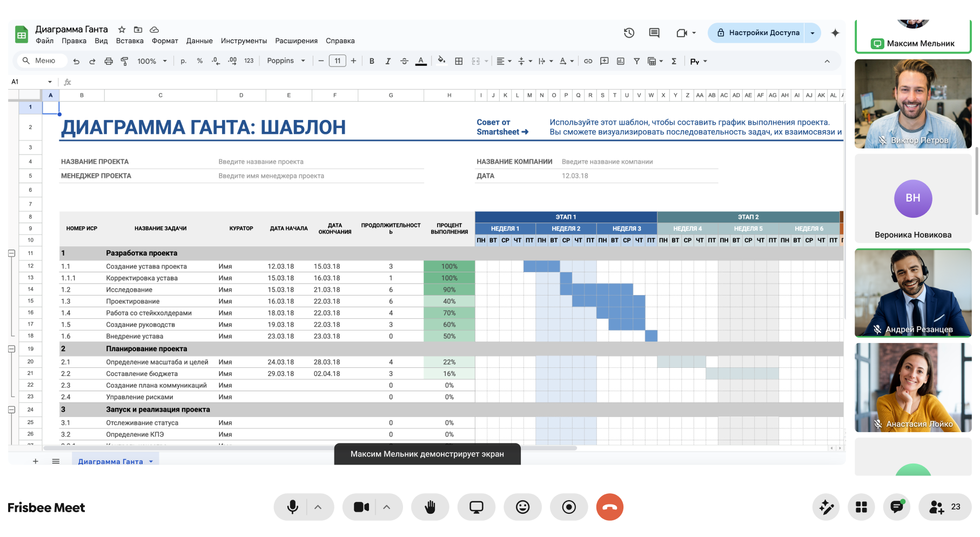Open the Данные menu
The width and height of the screenshot is (980, 537).
pyautogui.click(x=199, y=41)
